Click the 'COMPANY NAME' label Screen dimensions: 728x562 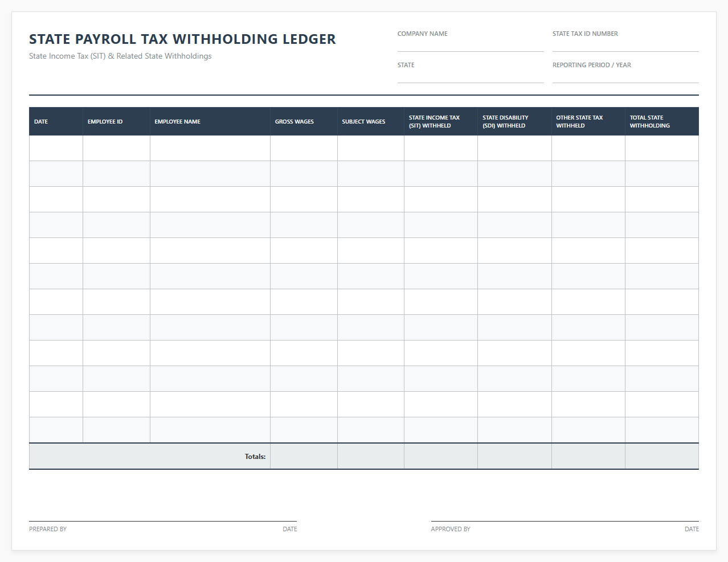coord(423,34)
